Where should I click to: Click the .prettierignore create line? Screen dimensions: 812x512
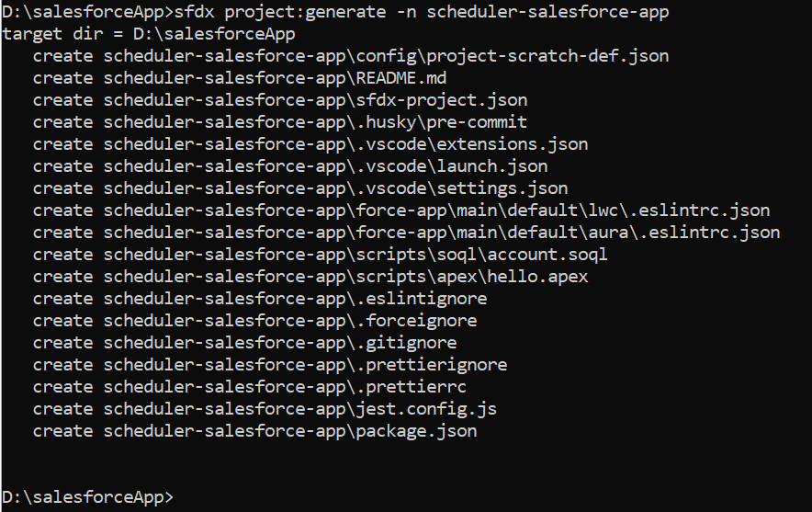pyautogui.click(x=270, y=365)
